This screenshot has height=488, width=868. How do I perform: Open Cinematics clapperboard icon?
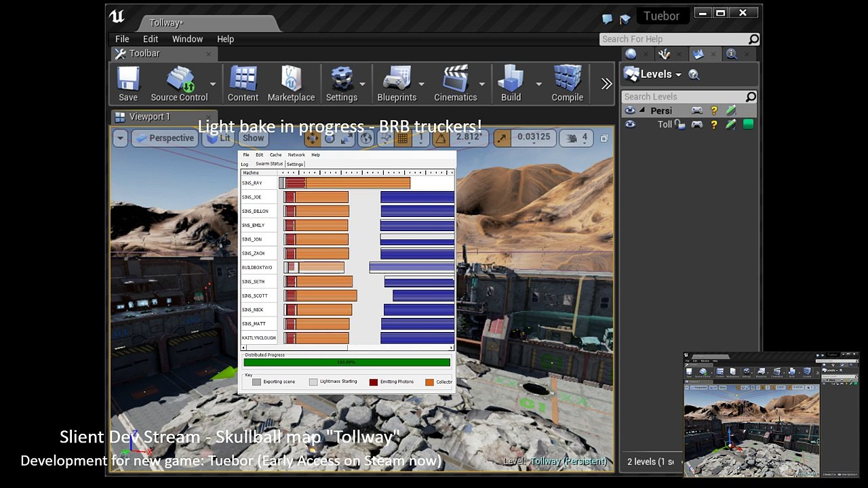pyautogui.click(x=456, y=79)
